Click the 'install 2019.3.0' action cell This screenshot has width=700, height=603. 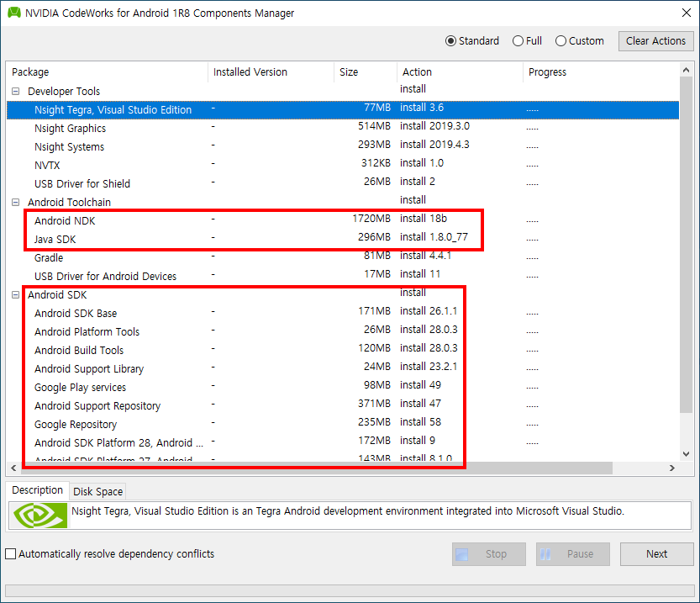point(434,126)
